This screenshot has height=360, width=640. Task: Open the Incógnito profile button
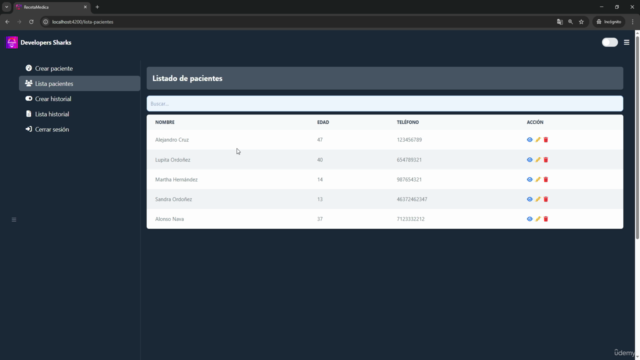[609, 22]
